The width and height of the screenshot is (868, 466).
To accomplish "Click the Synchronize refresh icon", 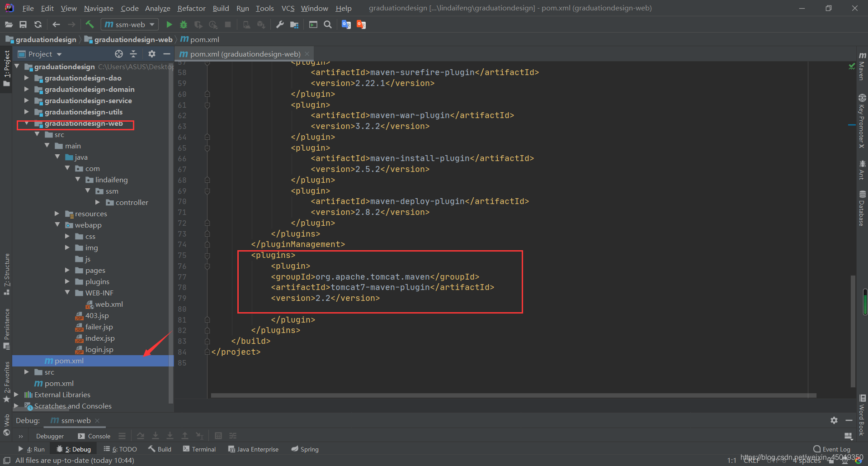I will [38, 24].
